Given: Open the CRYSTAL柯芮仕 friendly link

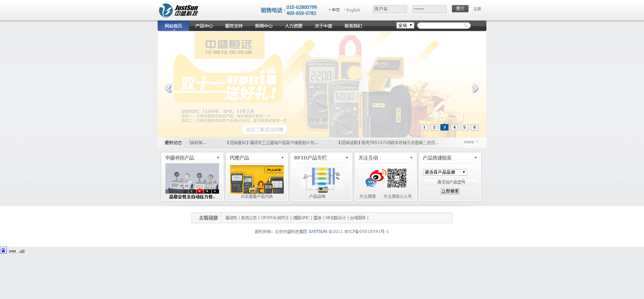Looking at the screenshot, I should click(275, 218).
